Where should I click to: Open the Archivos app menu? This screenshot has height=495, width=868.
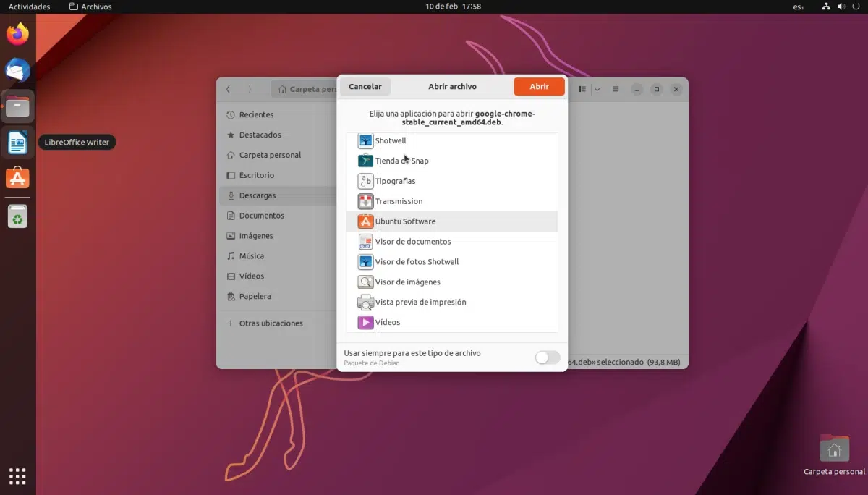[90, 7]
